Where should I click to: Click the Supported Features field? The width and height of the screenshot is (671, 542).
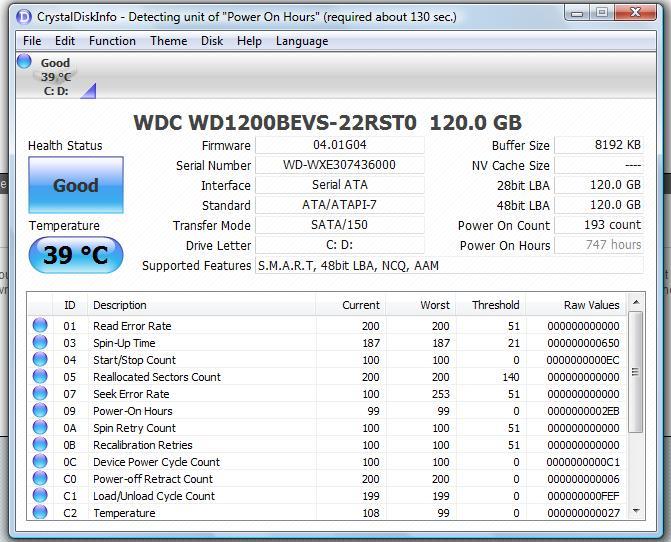tap(449, 265)
